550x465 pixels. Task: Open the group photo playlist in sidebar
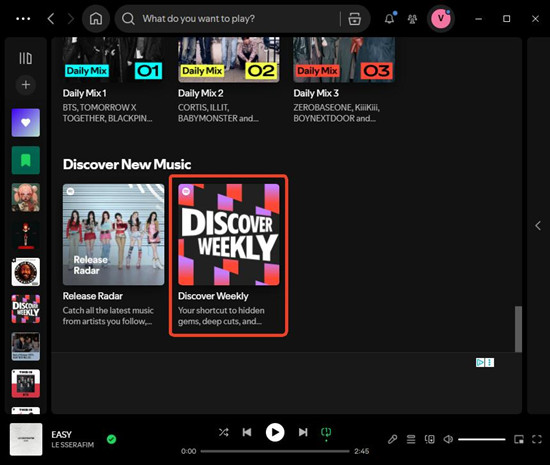click(26, 346)
